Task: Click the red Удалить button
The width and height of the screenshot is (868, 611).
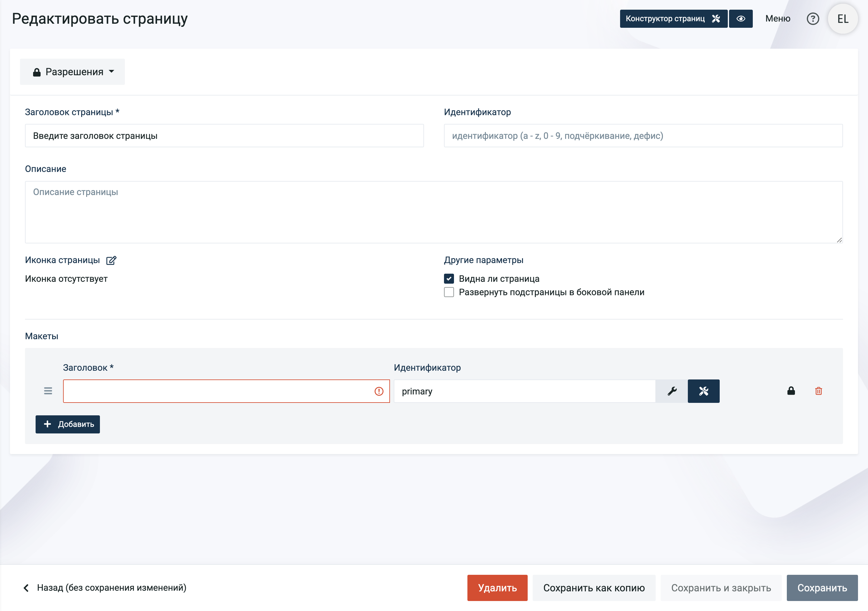Action: [x=497, y=588]
